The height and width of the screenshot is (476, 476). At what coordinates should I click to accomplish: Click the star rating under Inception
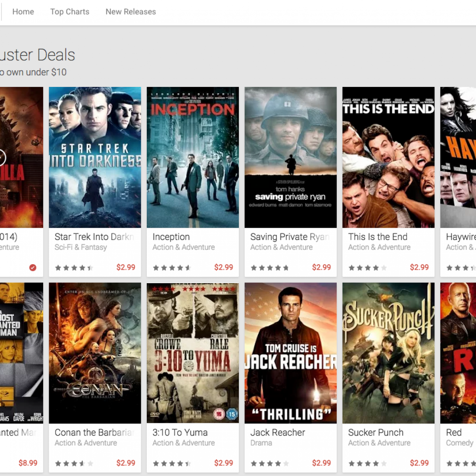click(172, 268)
